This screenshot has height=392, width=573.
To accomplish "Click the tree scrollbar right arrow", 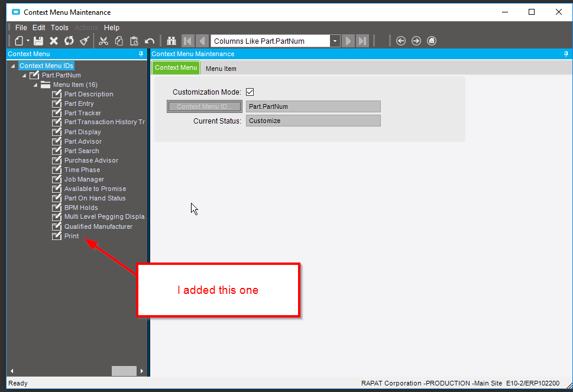I will [142, 371].
